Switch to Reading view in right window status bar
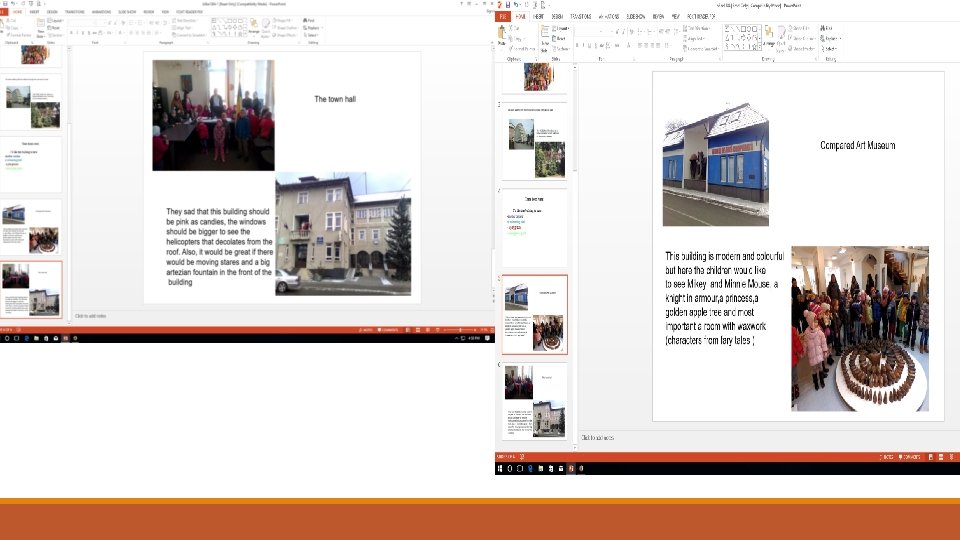960x540 pixels. (x=951, y=457)
